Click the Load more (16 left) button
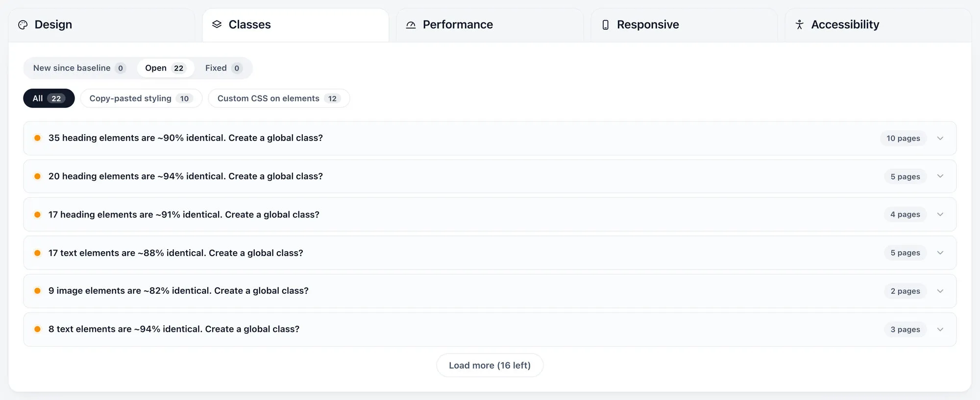 (x=490, y=365)
